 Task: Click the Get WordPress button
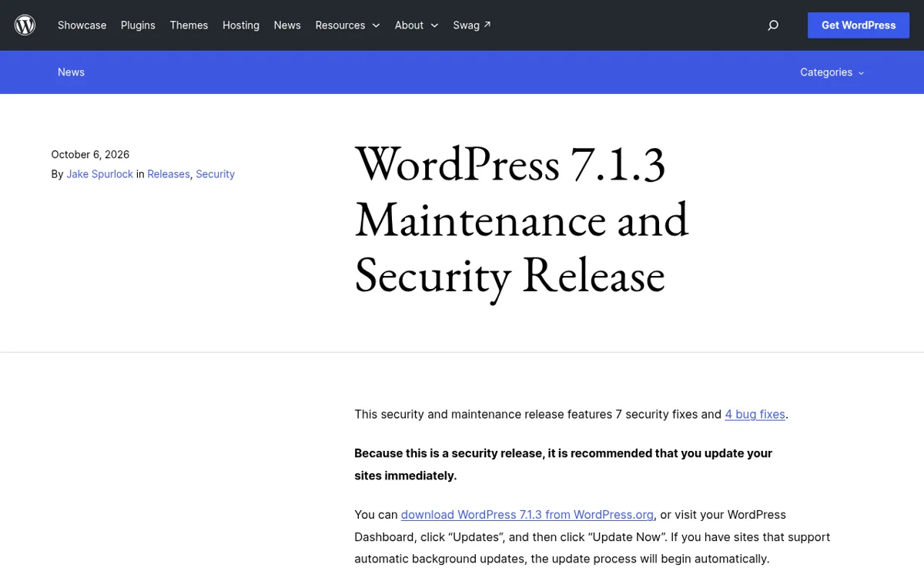(859, 25)
